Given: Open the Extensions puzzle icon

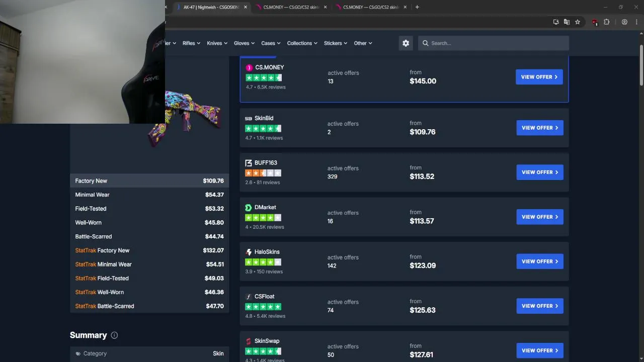Looking at the screenshot, I should click(606, 22).
